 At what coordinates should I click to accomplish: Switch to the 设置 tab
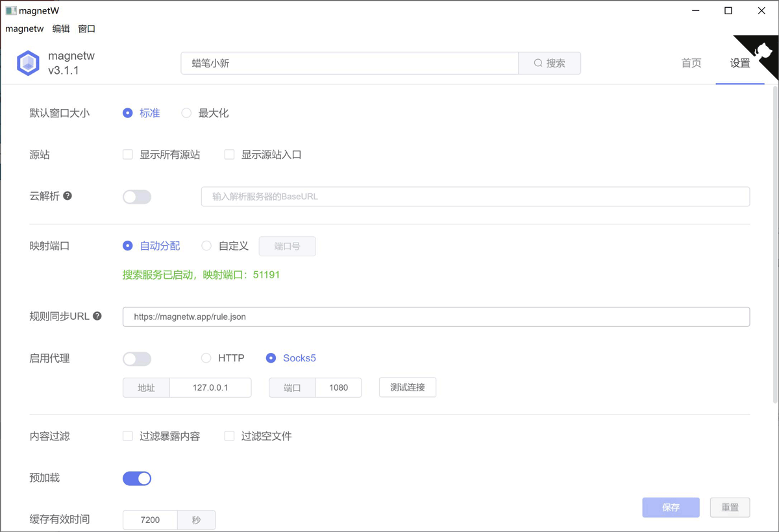[740, 63]
